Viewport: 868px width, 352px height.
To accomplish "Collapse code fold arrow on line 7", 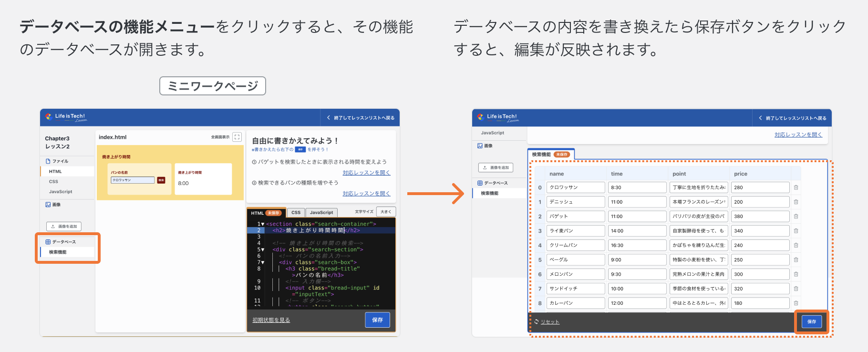I will 263,262.
